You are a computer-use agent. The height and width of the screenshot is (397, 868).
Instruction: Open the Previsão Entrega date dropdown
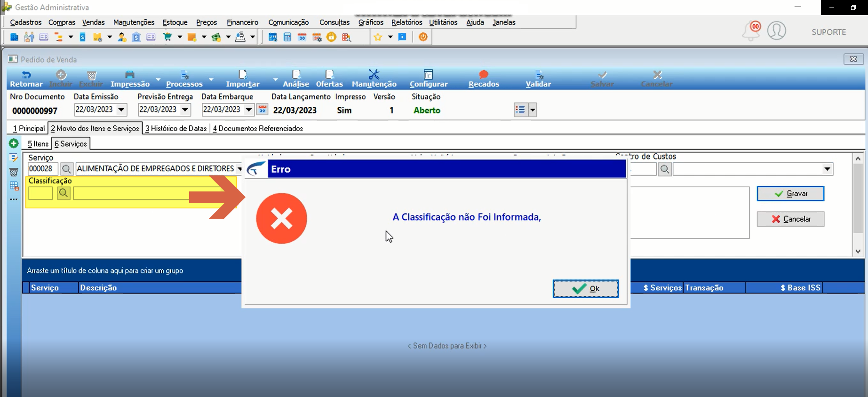(x=185, y=110)
